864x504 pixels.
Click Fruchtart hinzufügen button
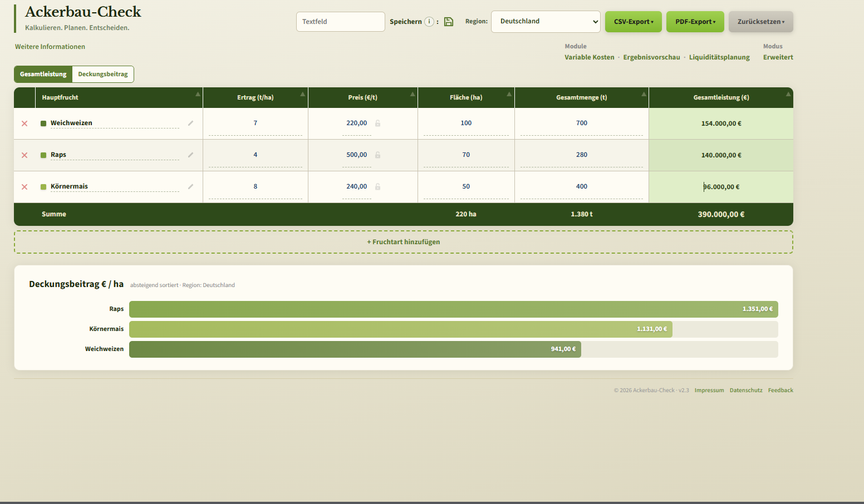(x=404, y=242)
